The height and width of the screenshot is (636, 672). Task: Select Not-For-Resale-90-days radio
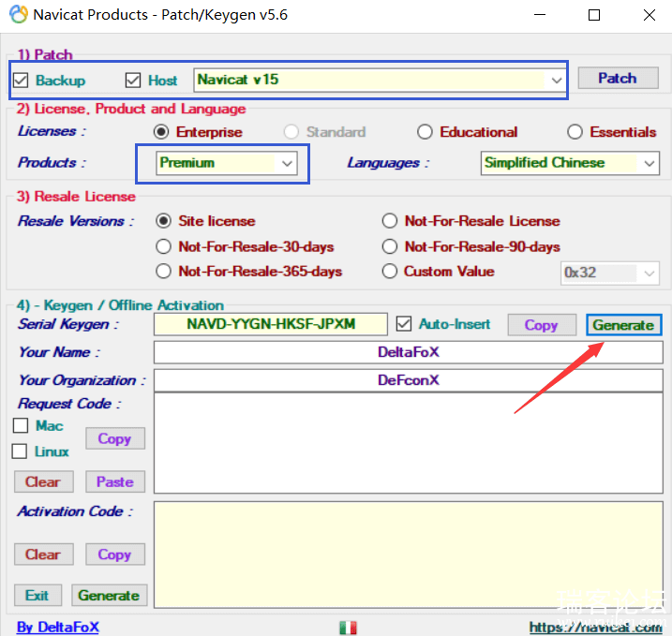click(390, 246)
